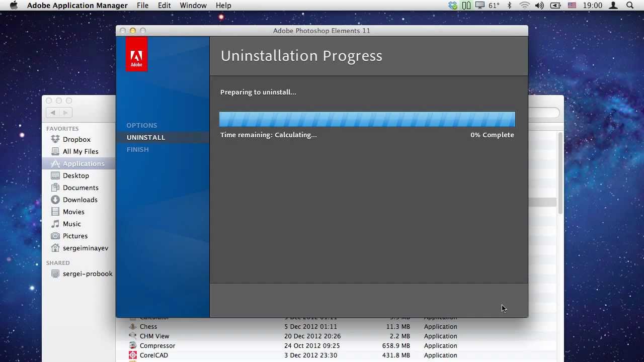Click the Compressor app icon
Screen dimensions: 644x362
(132, 345)
